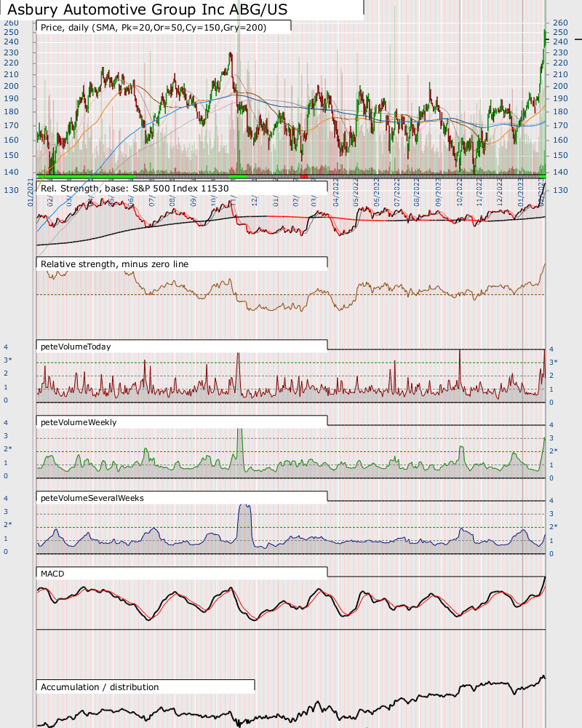Click the 130 value on left price axis
This screenshot has width=582, height=728.
[x=11, y=190]
